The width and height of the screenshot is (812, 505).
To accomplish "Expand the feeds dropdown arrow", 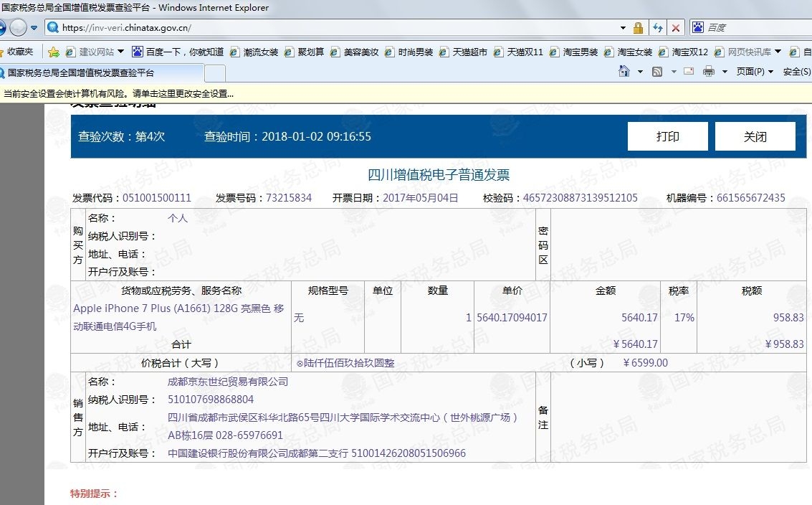I will tap(674, 72).
